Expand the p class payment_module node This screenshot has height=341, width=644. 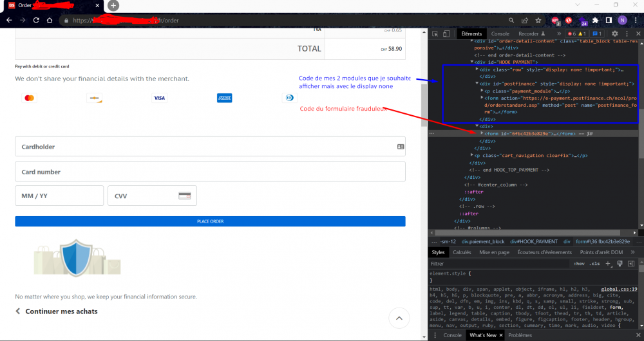tap(482, 91)
